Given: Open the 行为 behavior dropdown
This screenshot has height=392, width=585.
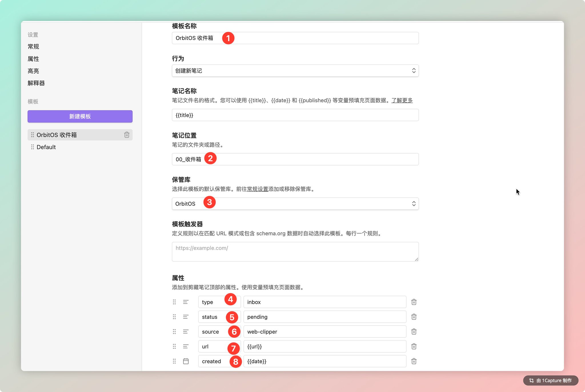Looking at the screenshot, I should (295, 70).
